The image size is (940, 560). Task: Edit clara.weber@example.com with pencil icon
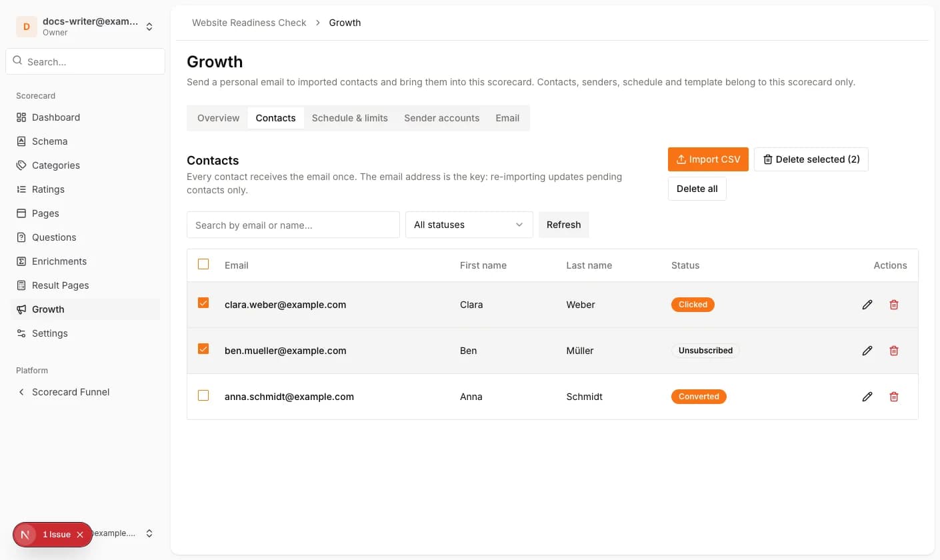point(867,305)
